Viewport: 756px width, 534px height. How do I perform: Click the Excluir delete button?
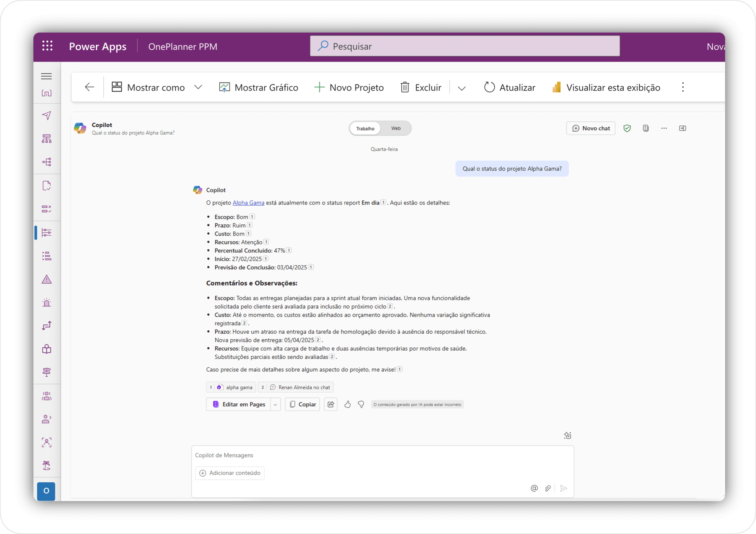tap(421, 87)
